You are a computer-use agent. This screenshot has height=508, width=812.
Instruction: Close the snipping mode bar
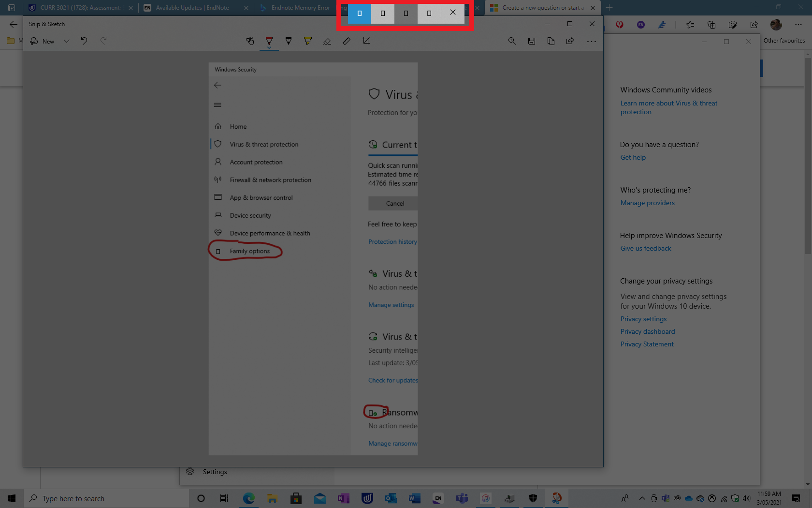pyautogui.click(x=453, y=13)
